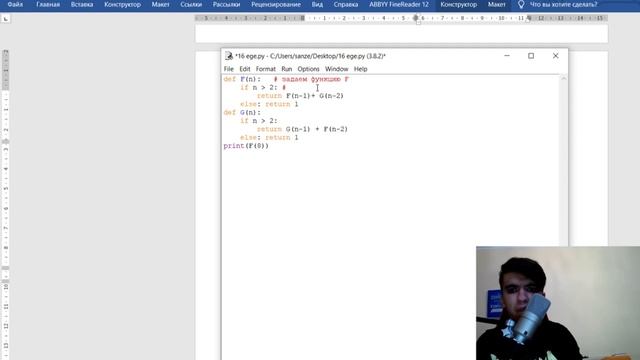Viewport: 640px width, 360px height.
Task: Click the right indent marker on horizontal ruler
Action: pyautogui.click(x=529, y=19)
